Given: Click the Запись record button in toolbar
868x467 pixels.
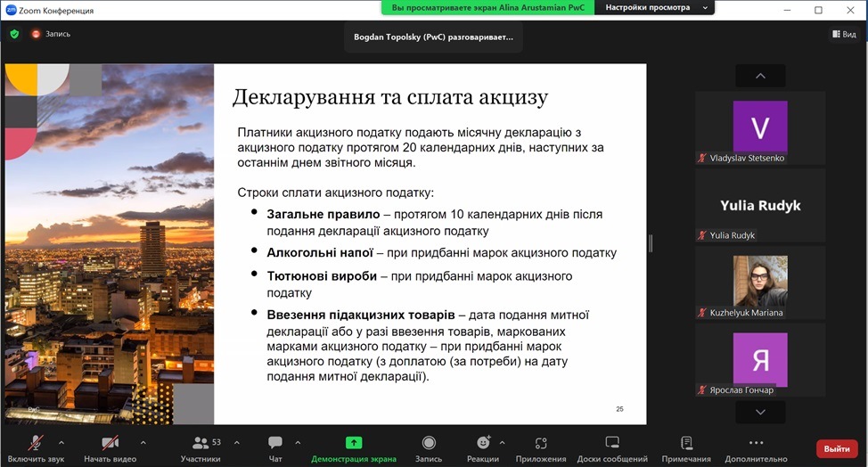Looking at the screenshot, I should tap(429, 449).
